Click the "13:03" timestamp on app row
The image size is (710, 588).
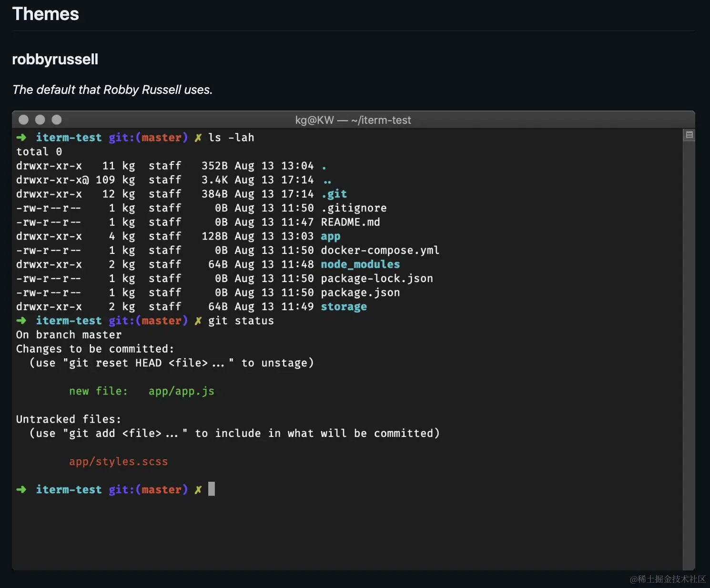[297, 236]
